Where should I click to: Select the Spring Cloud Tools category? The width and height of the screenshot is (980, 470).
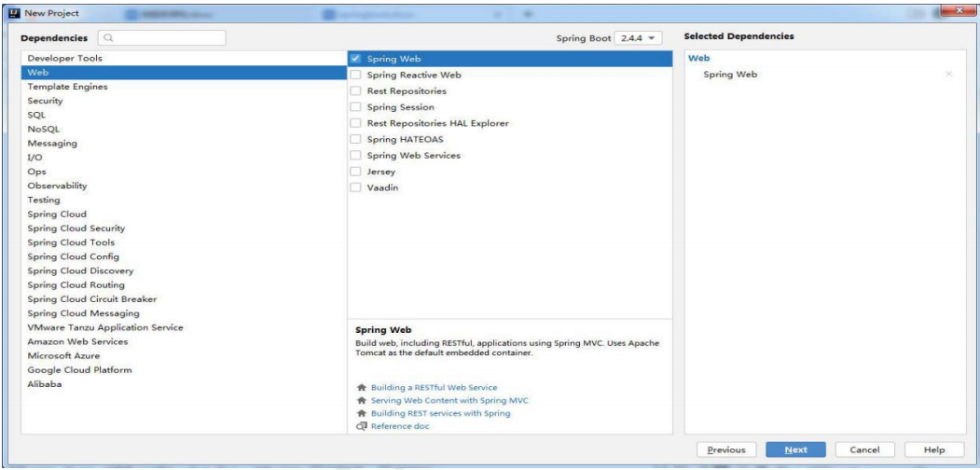184,242
